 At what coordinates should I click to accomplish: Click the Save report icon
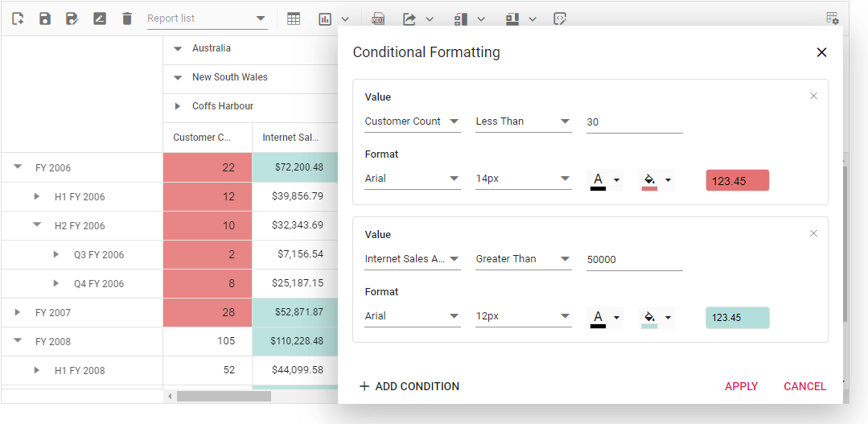[45, 19]
